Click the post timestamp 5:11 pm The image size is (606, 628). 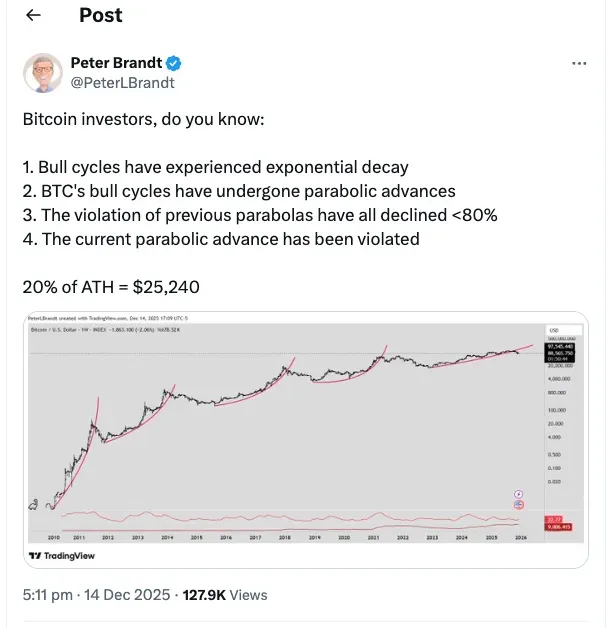coord(47,594)
